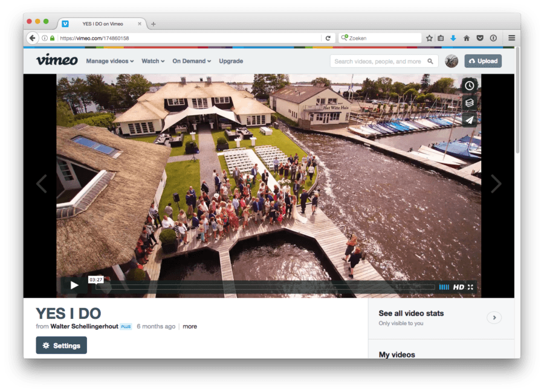Open browser downloads arrow
Viewport: 544px width, 392px height.
pyautogui.click(x=453, y=38)
